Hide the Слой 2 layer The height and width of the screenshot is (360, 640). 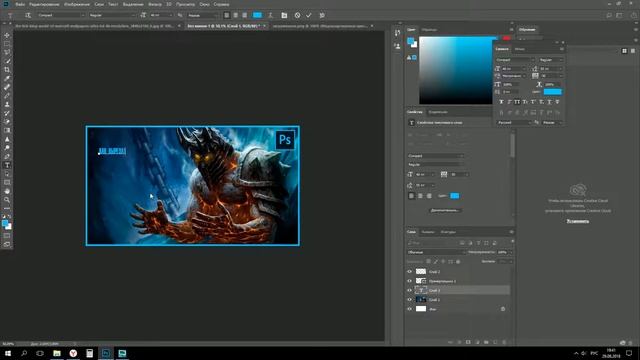[409, 271]
